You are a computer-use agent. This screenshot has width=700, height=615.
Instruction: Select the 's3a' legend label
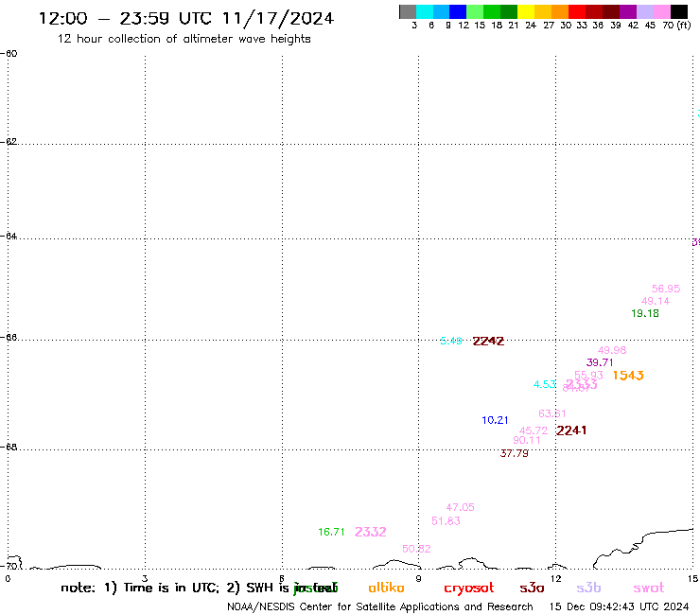(532, 588)
